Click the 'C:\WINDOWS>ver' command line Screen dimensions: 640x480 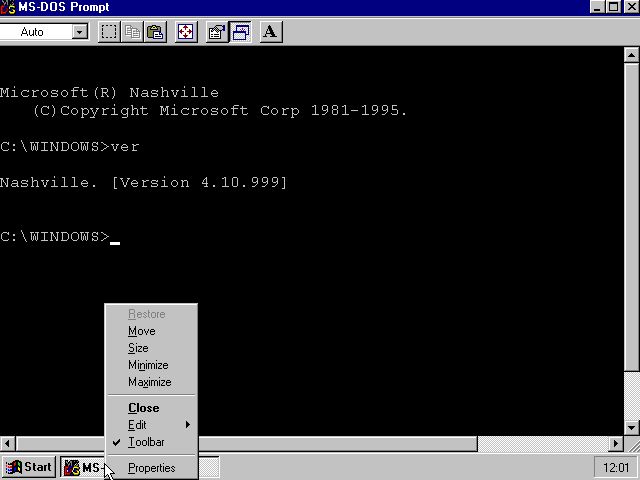(x=70, y=147)
